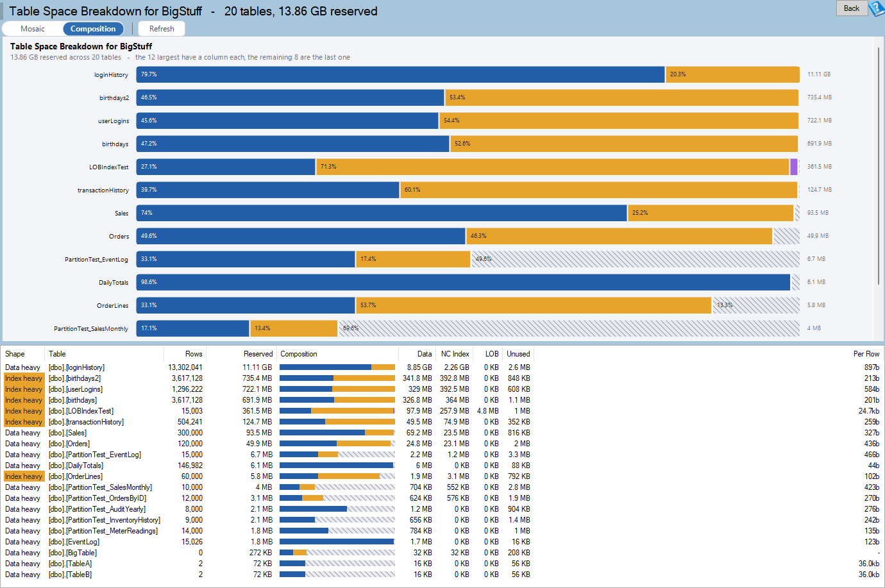Click the 11.11 GB size label in chart
The width and height of the screenshot is (885, 588).
click(x=819, y=74)
